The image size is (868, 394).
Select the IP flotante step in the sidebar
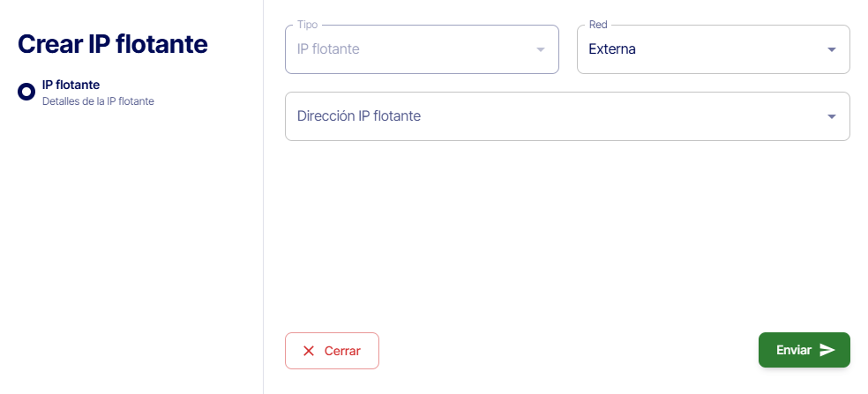tap(71, 85)
